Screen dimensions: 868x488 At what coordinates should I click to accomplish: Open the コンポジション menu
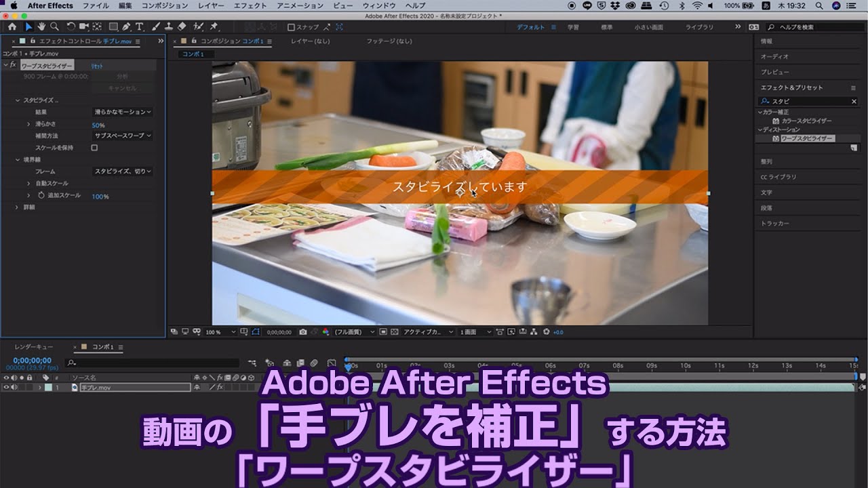(165, 5)
